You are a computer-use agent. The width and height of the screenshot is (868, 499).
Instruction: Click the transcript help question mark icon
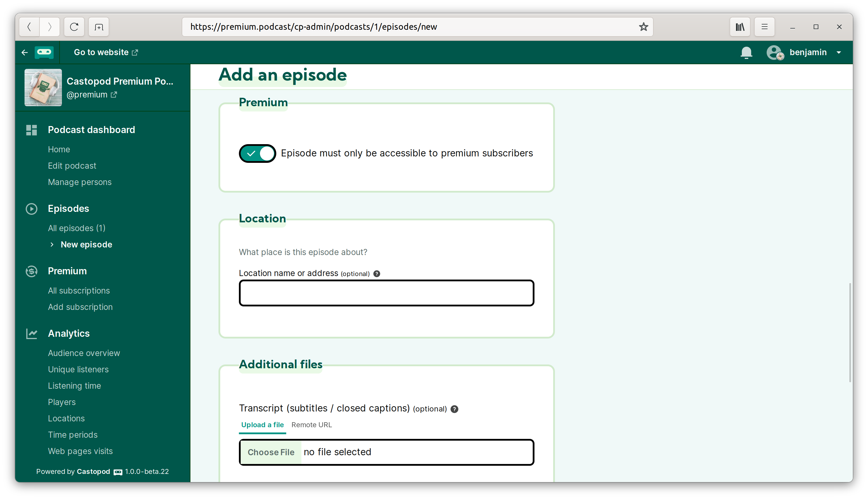click(x=454, y=409)
